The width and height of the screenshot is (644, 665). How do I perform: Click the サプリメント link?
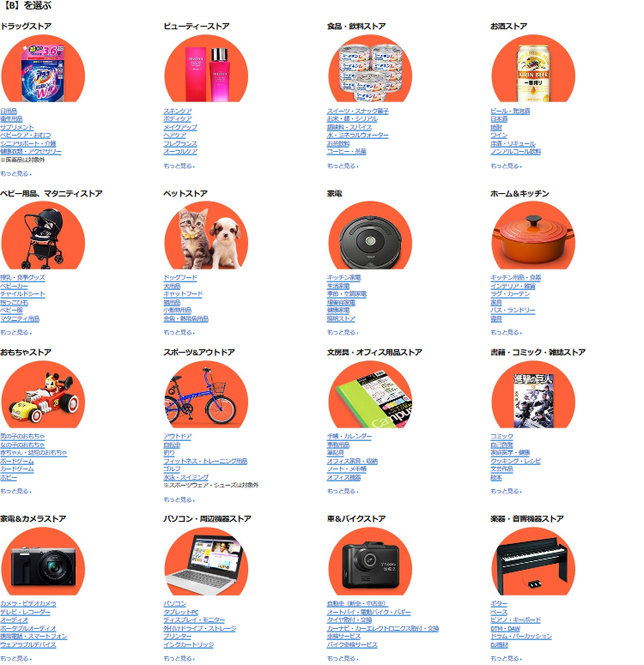17,127
